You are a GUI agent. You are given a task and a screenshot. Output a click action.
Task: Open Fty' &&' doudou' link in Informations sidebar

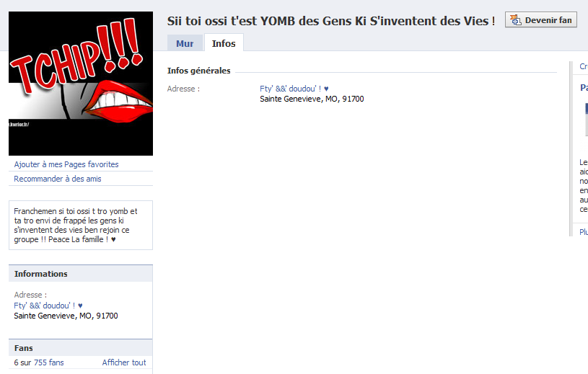48,306
